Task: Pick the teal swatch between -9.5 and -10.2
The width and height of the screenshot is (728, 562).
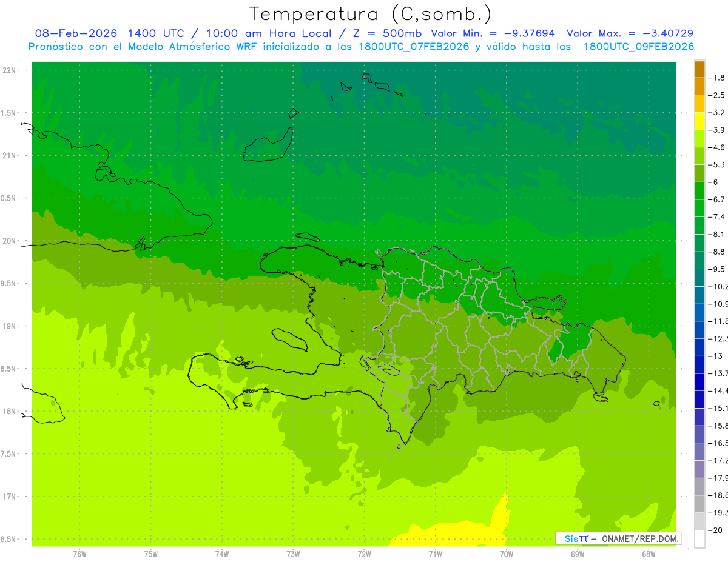Action: (x=699, y=278)
